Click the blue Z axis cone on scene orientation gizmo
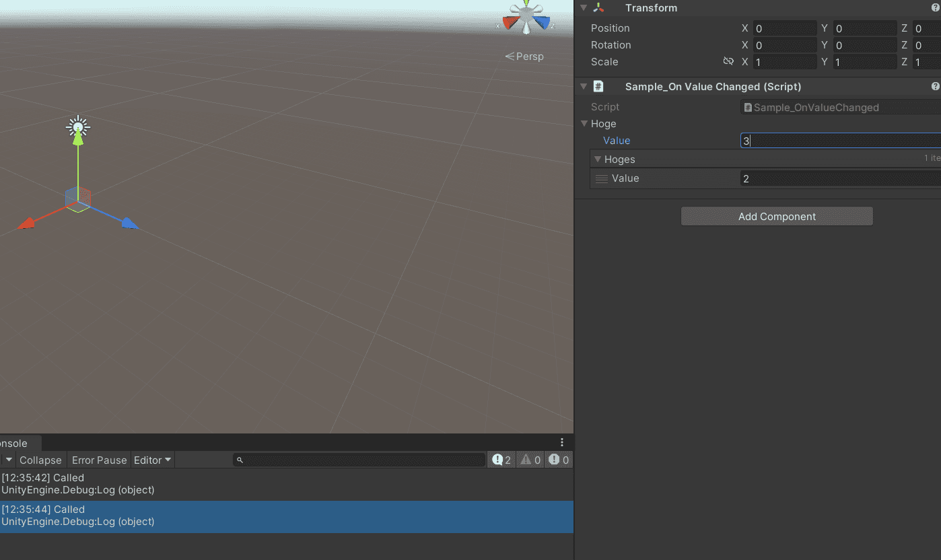This screenshot has height=560, width=941. point(543,24)
